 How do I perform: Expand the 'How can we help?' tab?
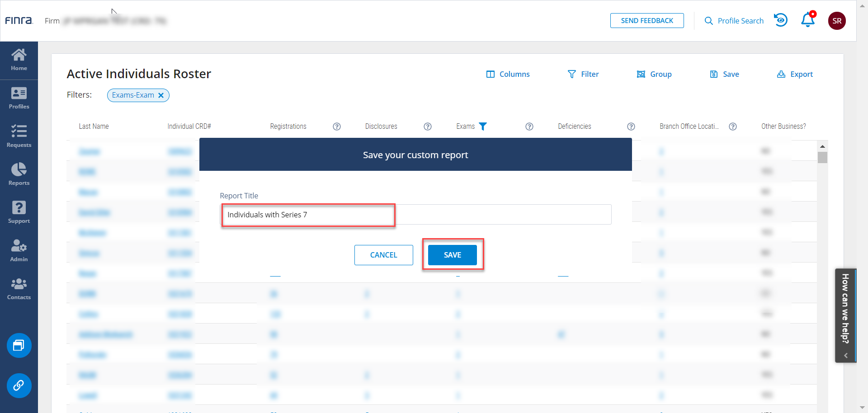click(x=845, y=315)
